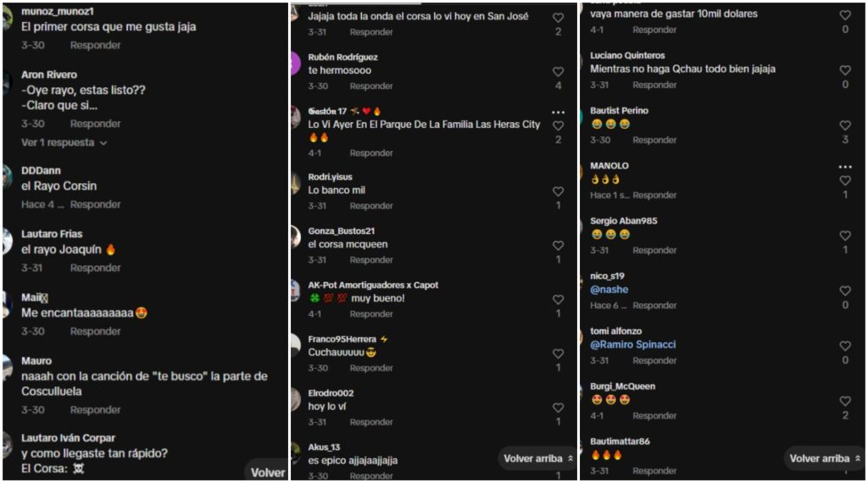Reply to munoz_munoz1's comment
The width and height of the screenshot is (868, 483).
coord(95,46)
